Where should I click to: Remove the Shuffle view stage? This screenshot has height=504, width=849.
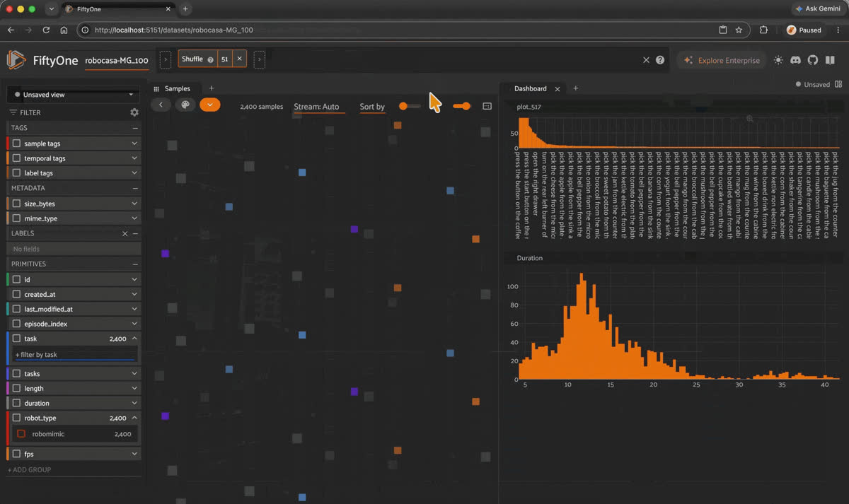[x=240, y=59]
